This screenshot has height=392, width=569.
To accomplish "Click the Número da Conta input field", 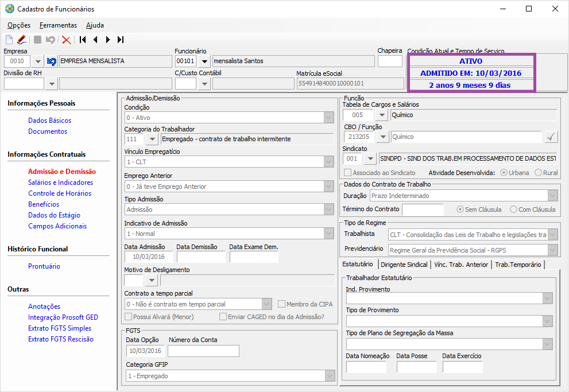I will 204,351.
